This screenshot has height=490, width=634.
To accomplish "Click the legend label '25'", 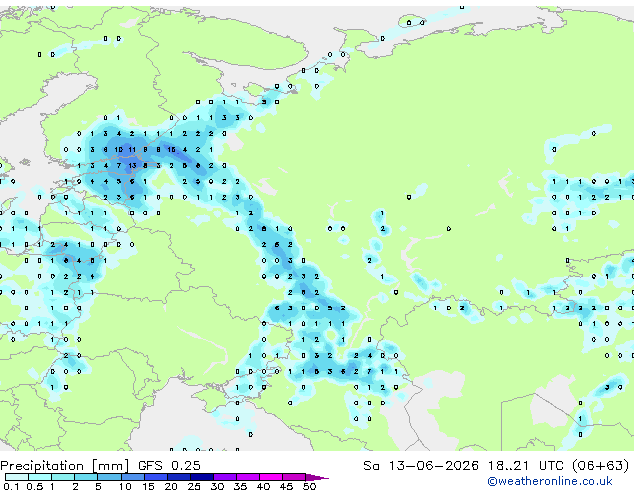I will point(194,486).
